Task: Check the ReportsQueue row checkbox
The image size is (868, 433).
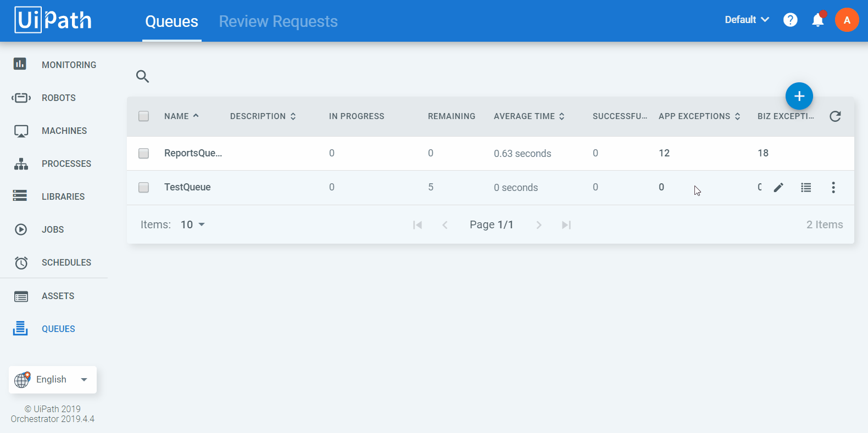Action: (144, 153)
